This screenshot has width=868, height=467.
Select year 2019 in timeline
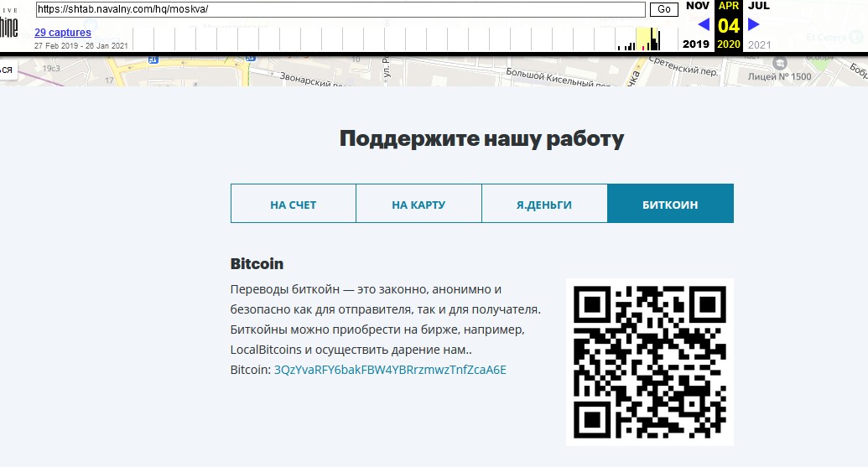coord(696,44)
